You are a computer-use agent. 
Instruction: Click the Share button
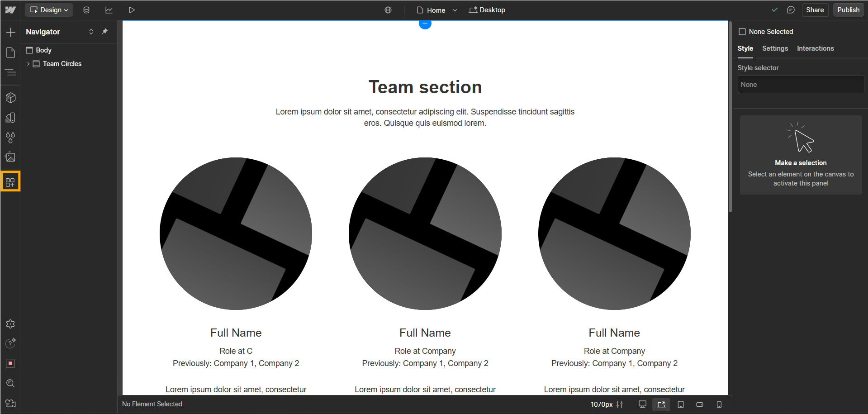(x=815, y=10)
